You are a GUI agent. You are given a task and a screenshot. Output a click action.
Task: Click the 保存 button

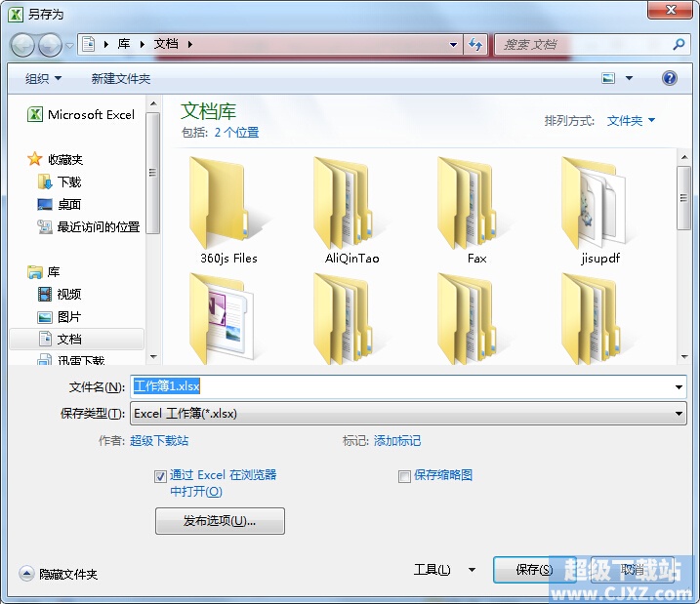(534, 570)
